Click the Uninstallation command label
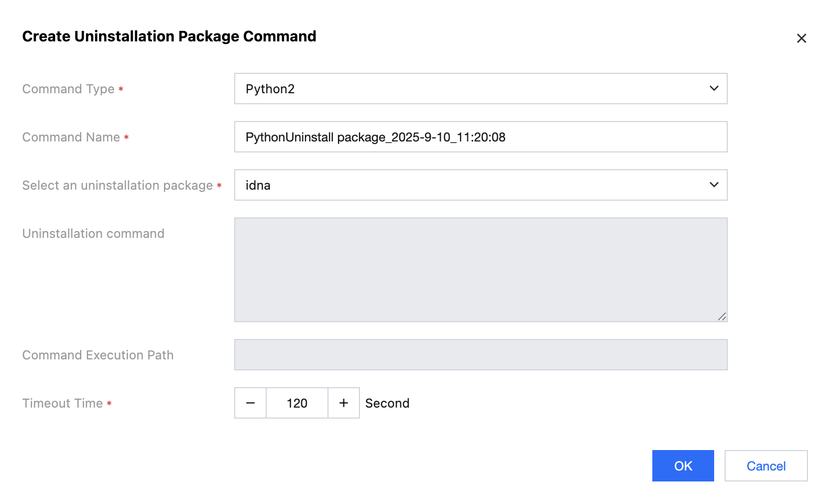This screenshot has width=831, height=504. pos(93,234)
